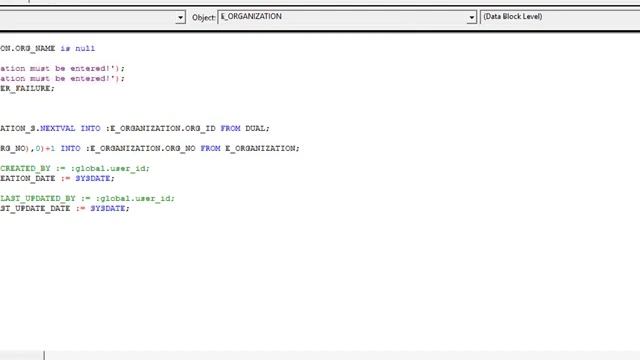Click the 'ER_FAILURE;' code line

27,88
